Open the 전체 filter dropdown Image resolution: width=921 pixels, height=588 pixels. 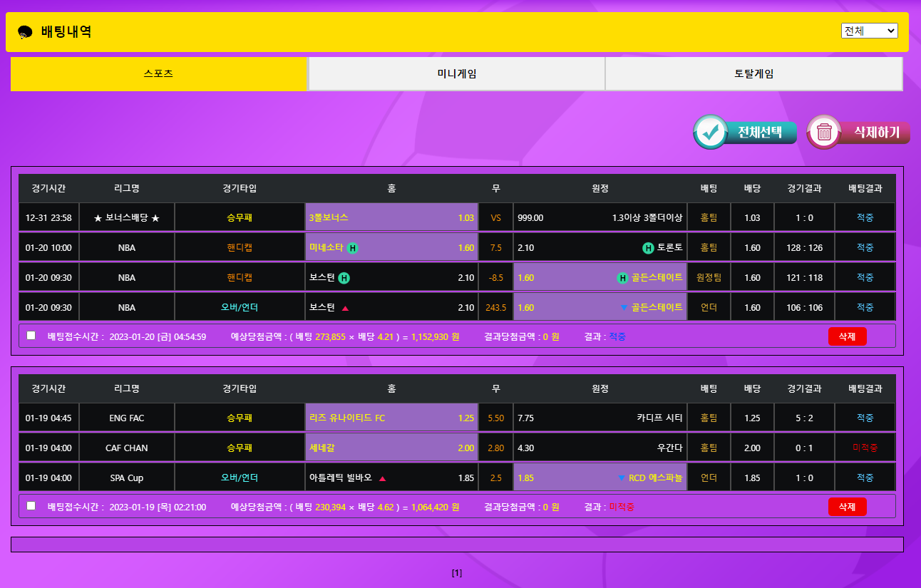(869, 31)
